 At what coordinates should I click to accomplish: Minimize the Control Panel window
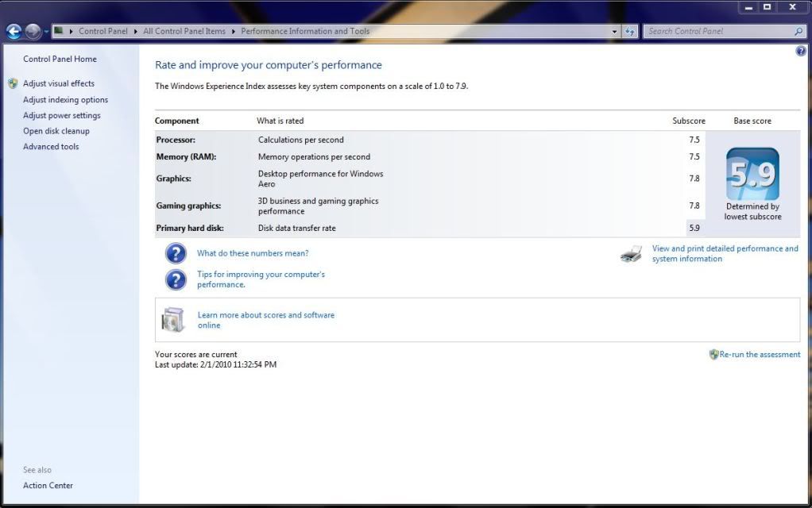tap(748, 7)
